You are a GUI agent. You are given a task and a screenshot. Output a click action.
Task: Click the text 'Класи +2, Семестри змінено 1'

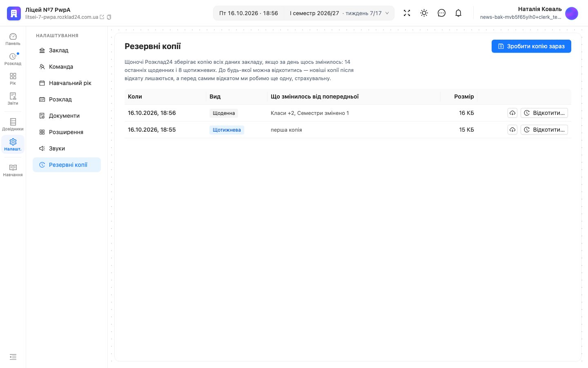point(310,113)
